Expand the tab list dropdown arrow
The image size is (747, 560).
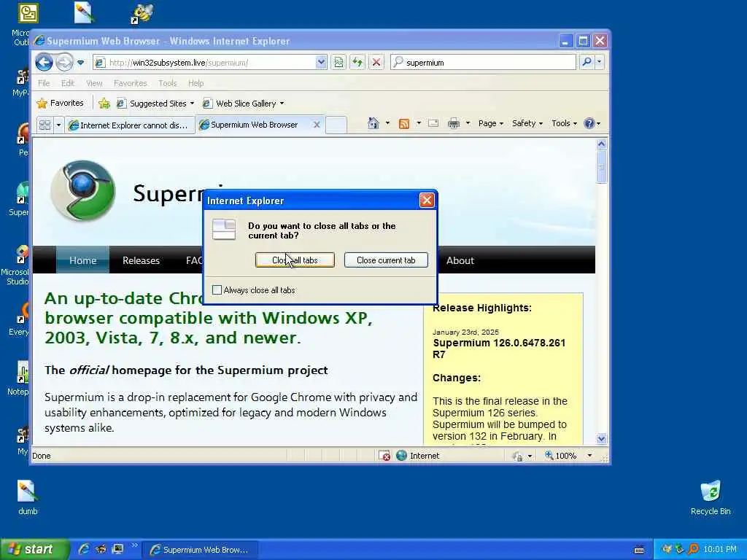point(58,125)
